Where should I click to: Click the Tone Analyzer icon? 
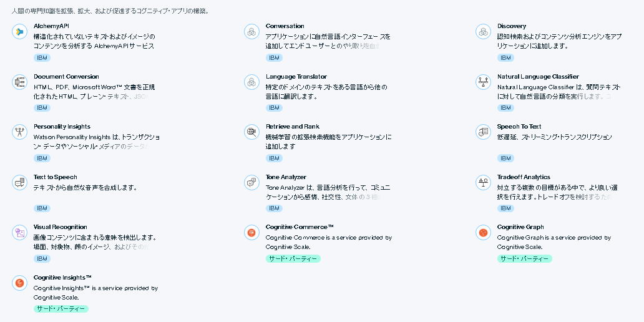tap(251, 182)
